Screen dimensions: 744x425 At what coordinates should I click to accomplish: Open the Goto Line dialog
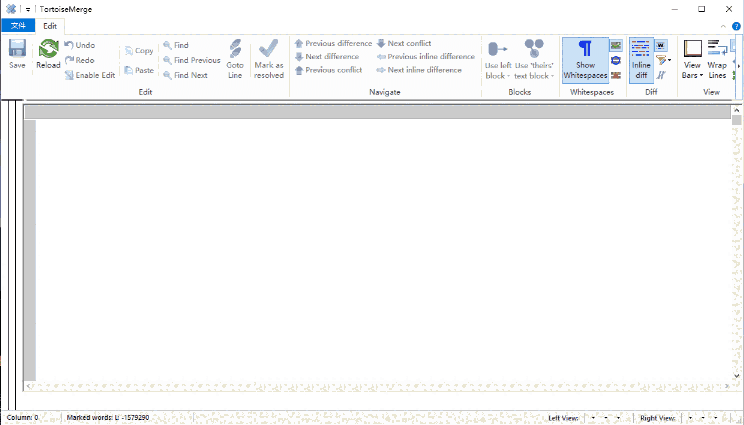pyautogui.click(x=235, y=59)
